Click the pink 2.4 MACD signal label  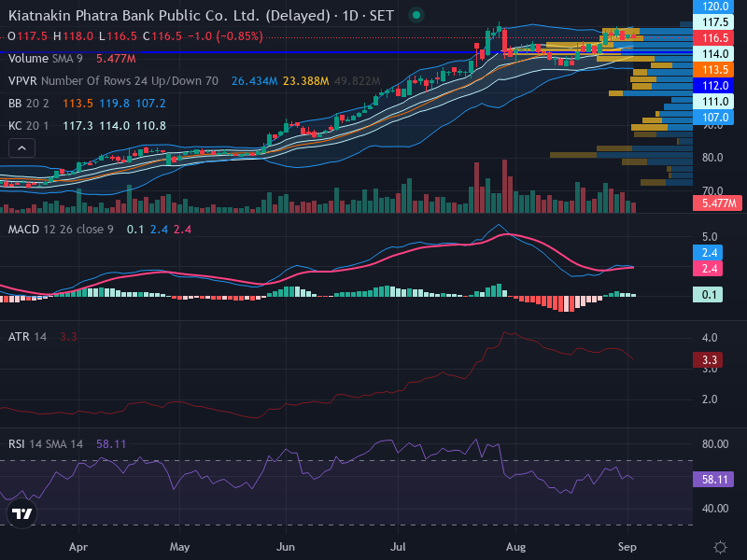point(708,269)
